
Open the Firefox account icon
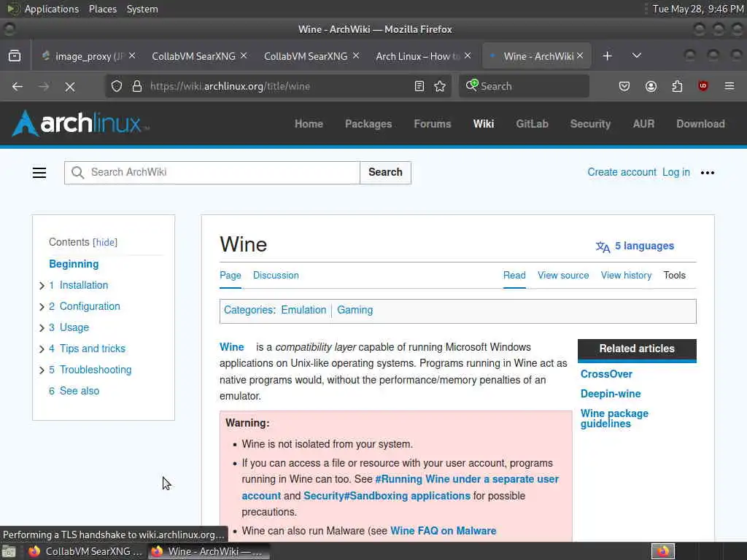click(x=651, y=86)
